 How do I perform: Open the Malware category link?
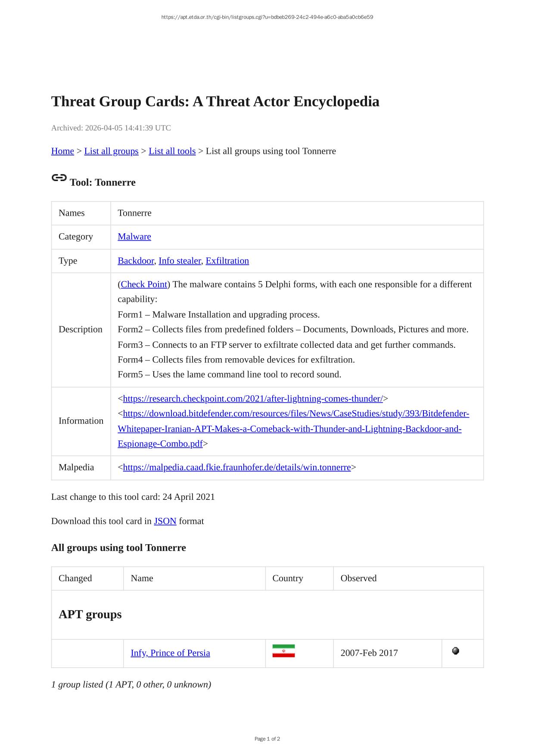pos(134,236)
